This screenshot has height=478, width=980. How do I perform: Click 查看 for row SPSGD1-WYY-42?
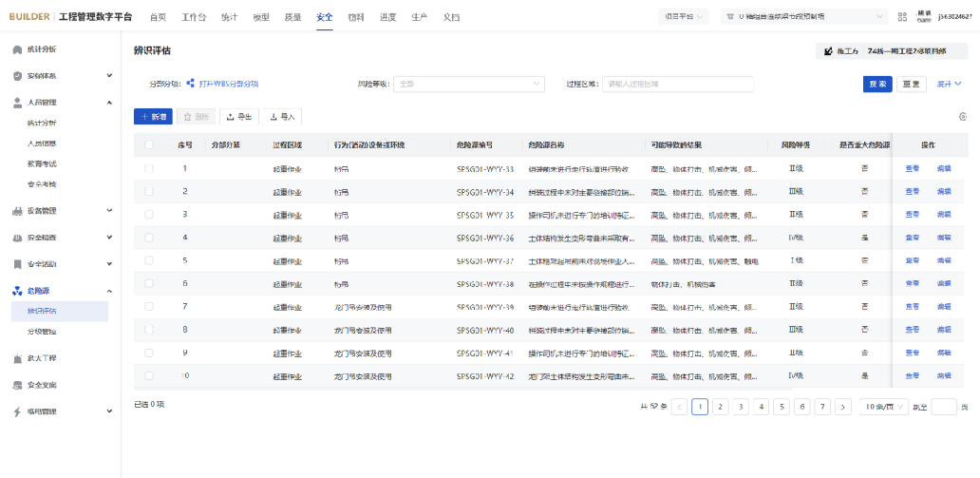click(x=912, y=376)
